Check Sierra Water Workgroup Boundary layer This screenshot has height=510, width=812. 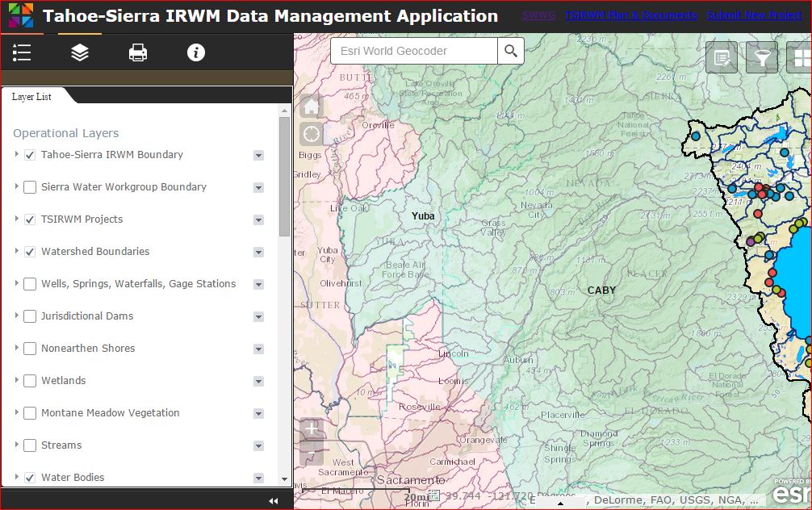point(30,187)
